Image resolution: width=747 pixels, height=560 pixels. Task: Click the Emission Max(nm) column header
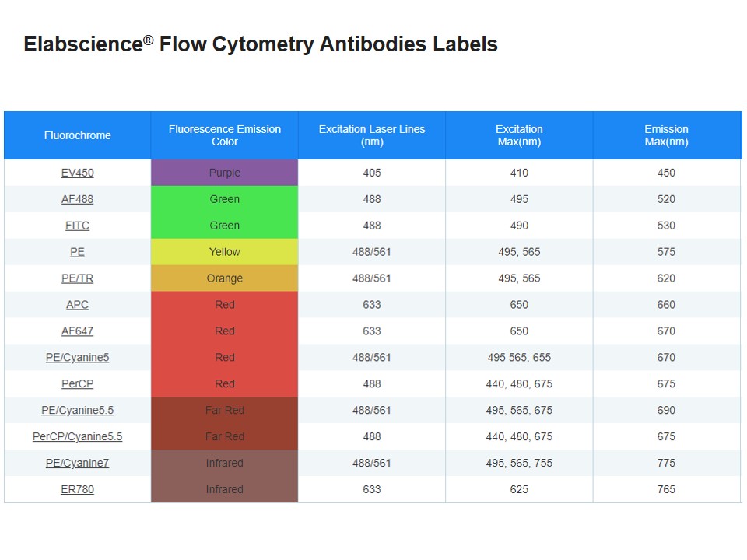click(666, 135)
